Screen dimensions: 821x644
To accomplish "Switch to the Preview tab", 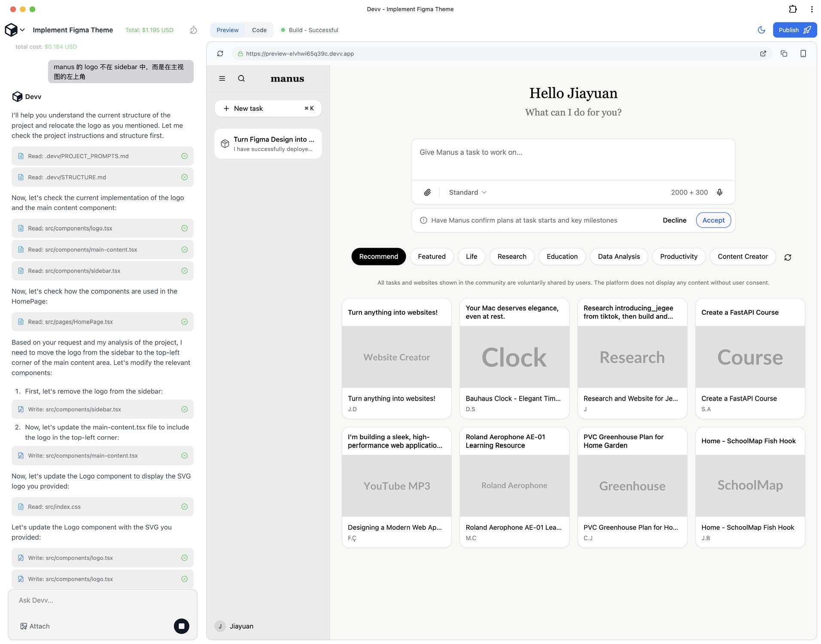I will [227, 30].
